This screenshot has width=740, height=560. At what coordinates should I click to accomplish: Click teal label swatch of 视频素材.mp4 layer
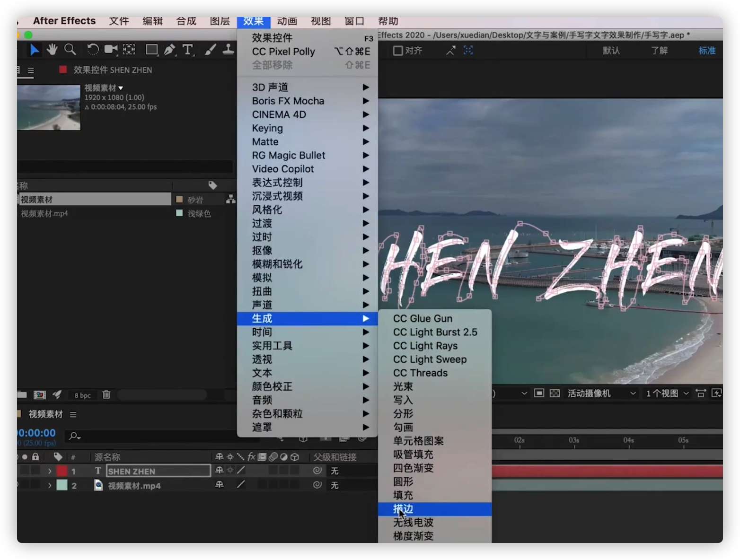pyautogui.click(x=62, y=485)
